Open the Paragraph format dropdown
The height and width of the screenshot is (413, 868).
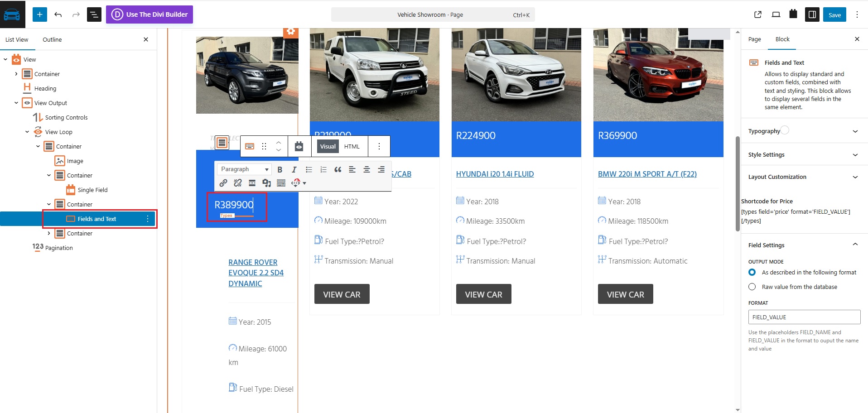tap(245, 169)
